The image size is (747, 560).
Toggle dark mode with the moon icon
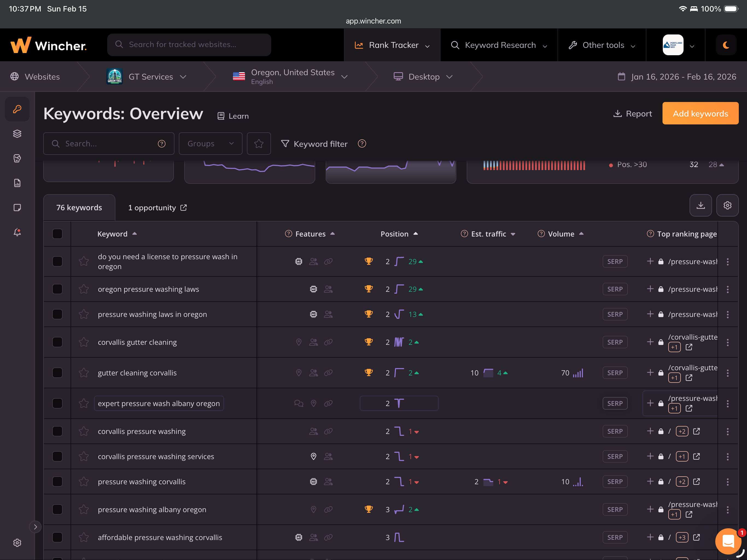coord(726,45)
